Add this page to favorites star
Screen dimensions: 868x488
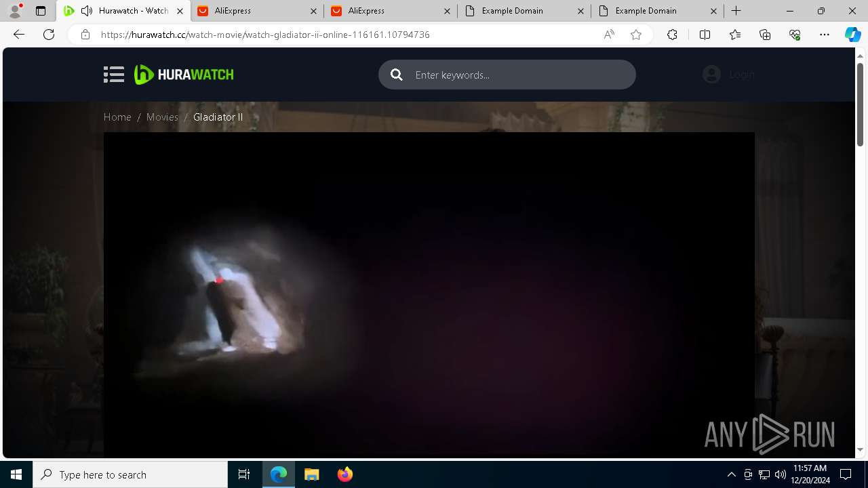click(636, 35)
